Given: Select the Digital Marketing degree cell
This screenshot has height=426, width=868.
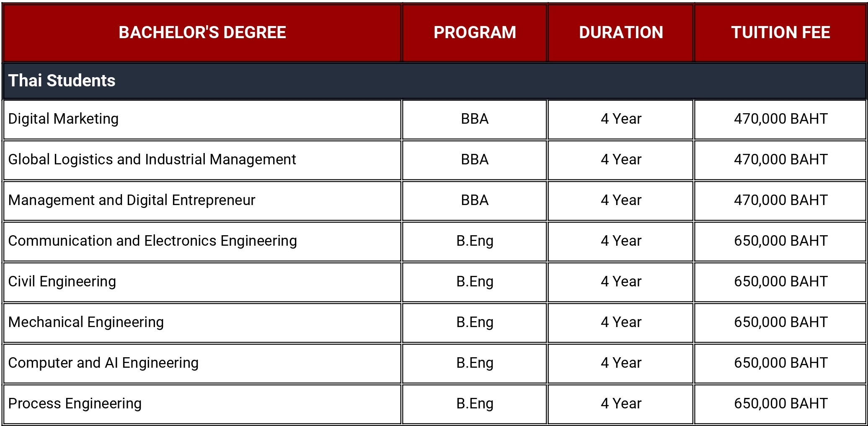Looking at the screenshot, I should [x=202, y=119].
